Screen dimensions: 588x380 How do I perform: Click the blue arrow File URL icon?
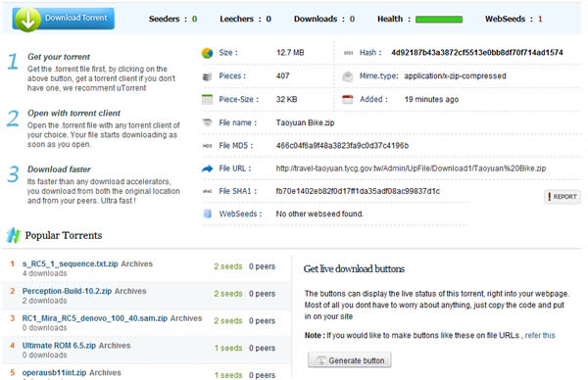click(207, 168)
